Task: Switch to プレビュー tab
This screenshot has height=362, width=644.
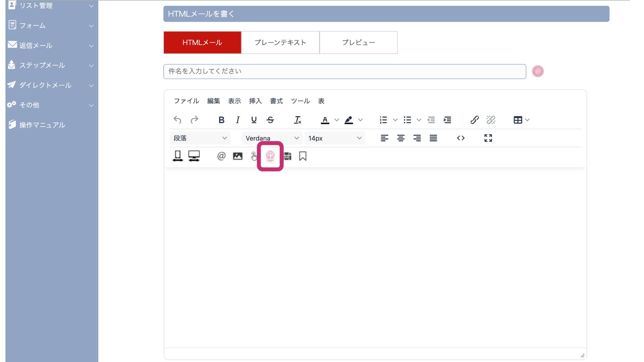Action: pos(359,43)
